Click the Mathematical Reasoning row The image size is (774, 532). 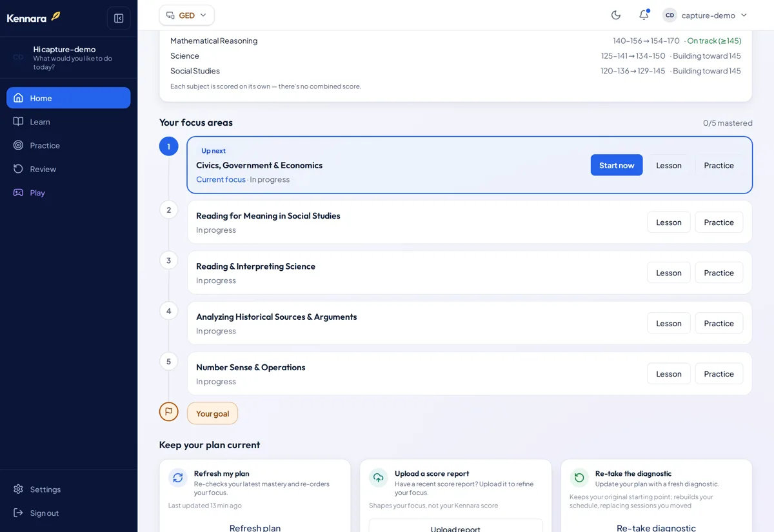[x=455, y=41]
